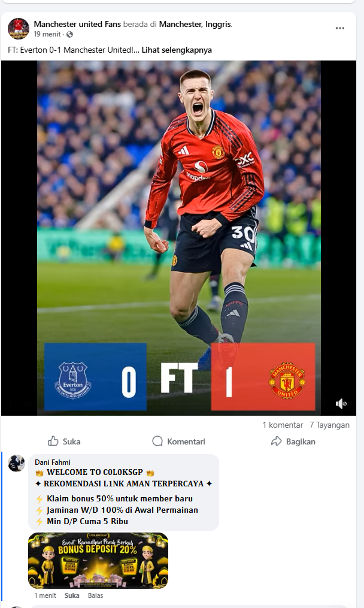Like the comment with Suka
The image size is (364, 608).
(x=72, y=595)
